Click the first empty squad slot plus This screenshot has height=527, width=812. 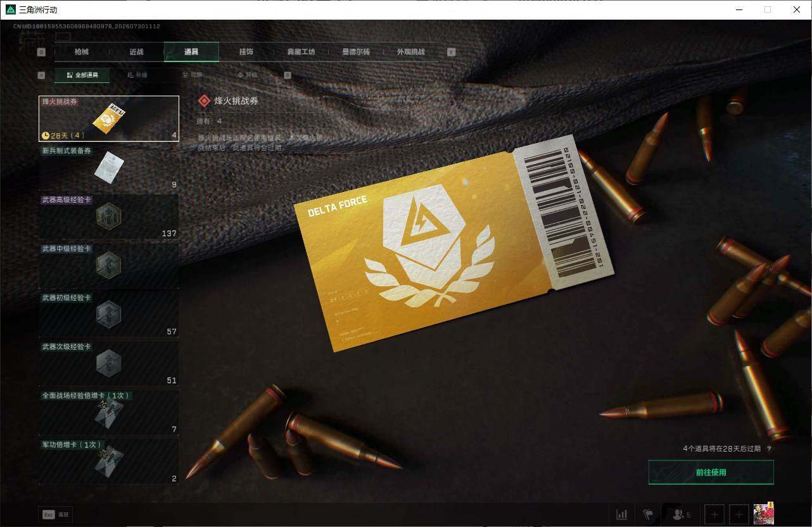point(714,514)
